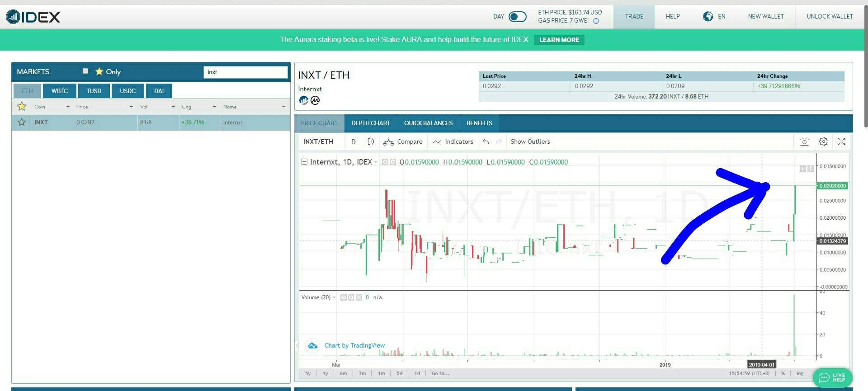Viewport: 868px width, 391px height.
Task: Open the TRADE tab in the header
Action: pos(634,17)
